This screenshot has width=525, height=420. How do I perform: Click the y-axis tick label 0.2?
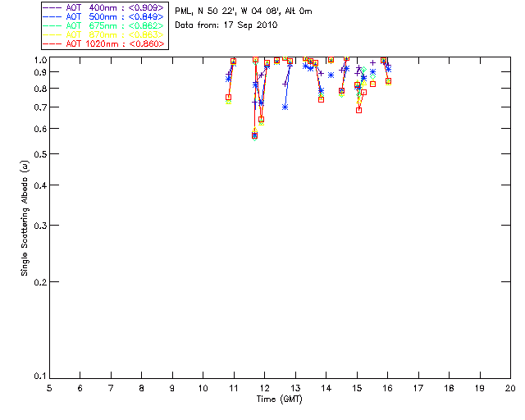coord(40,282)
